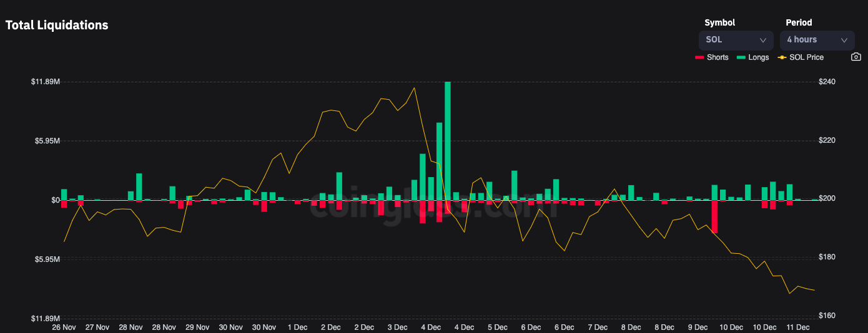Click the 26 Nov date label
868x333 pixels.
coord(64,327)
